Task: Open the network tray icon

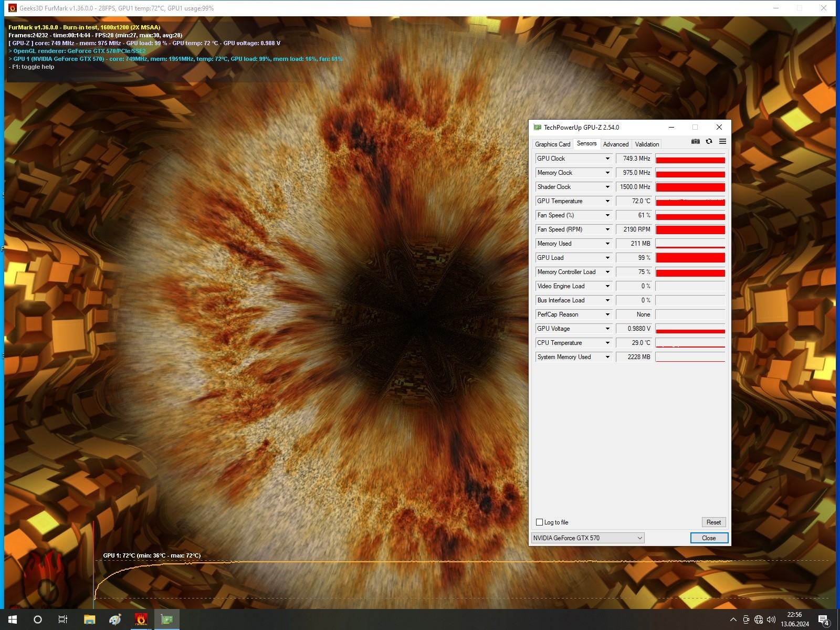Action: [x=759, y=619]
